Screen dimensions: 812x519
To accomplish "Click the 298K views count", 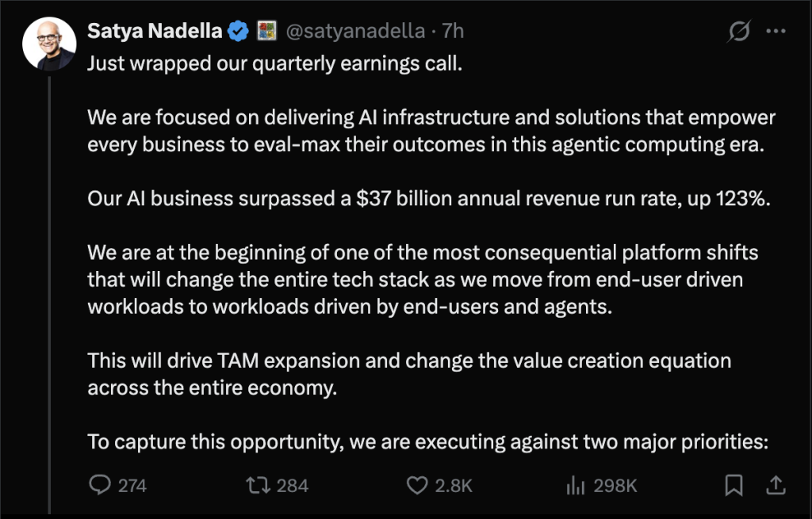I will point(615,486).
